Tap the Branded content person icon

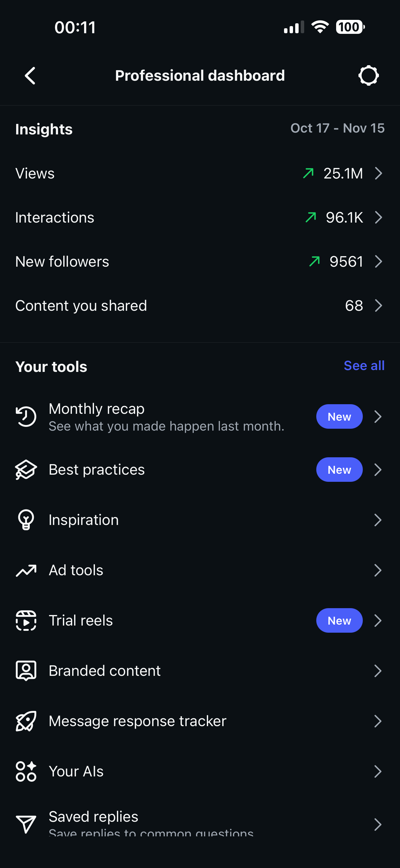(26, 671)
